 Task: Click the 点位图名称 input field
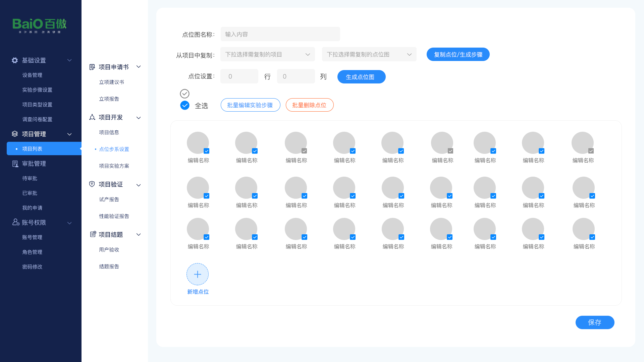[x=280, y=34]
